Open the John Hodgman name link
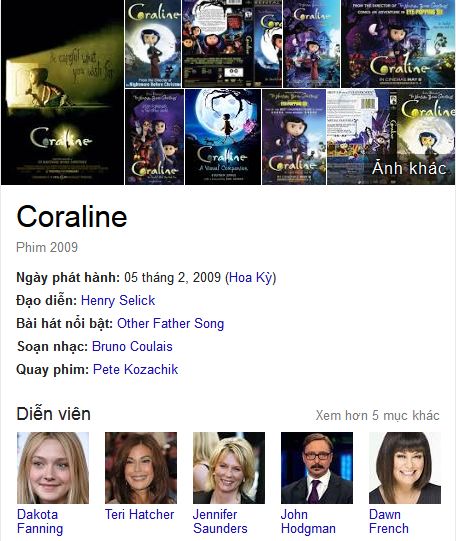Image resolution: width=456 pixels, height=541 pixels. pyautogui.click(x=308, y=521)
